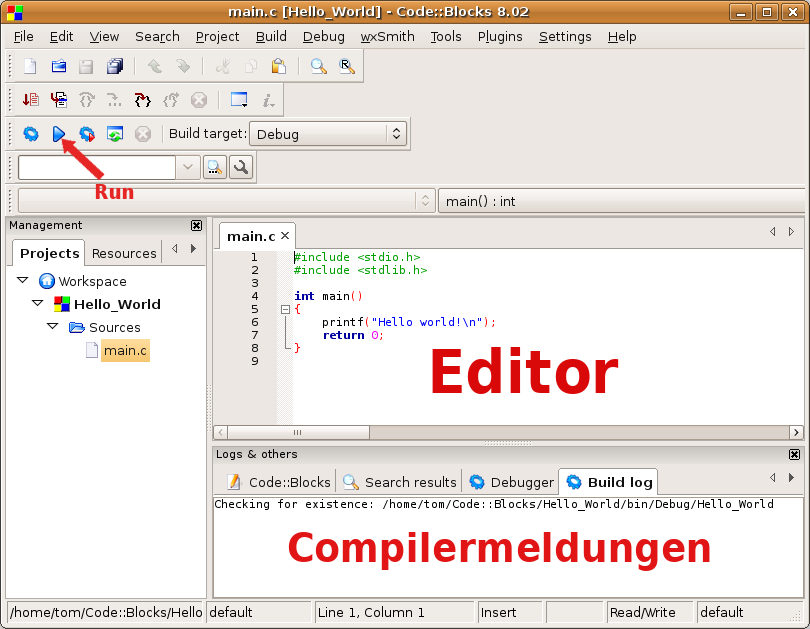
Task: Select the Hello_World project node
Action: click(115, 304)
